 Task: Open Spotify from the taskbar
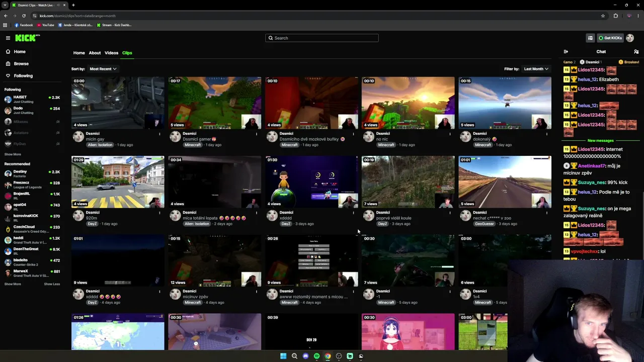[316, 356]
